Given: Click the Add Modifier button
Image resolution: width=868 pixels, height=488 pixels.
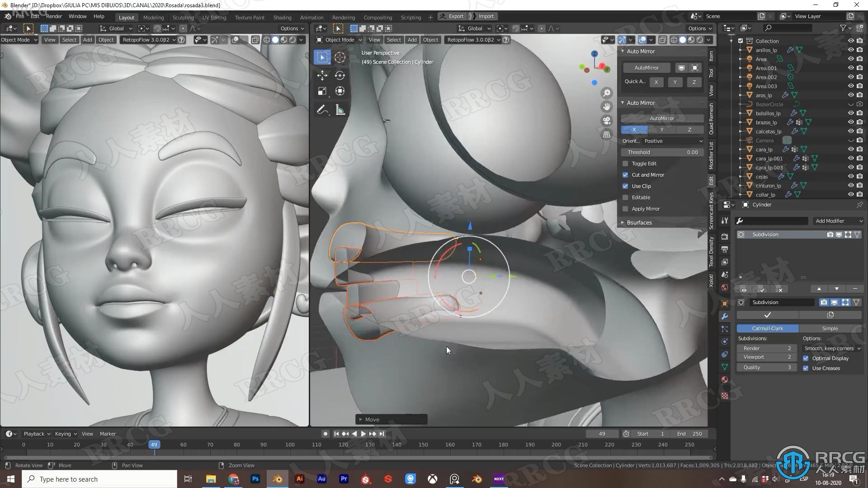Looking at the screenshot, I should (x=829, y=221).
